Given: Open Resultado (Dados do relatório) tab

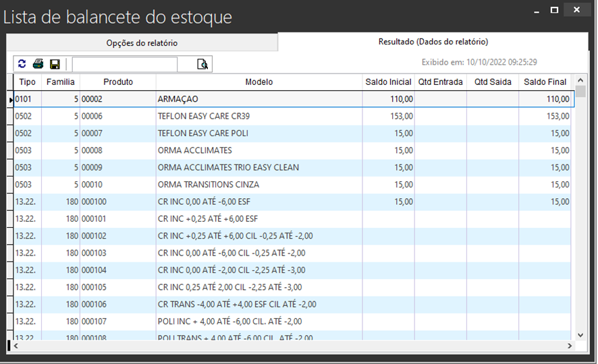Looking at the screenshot, I should [x=433, y=42].
